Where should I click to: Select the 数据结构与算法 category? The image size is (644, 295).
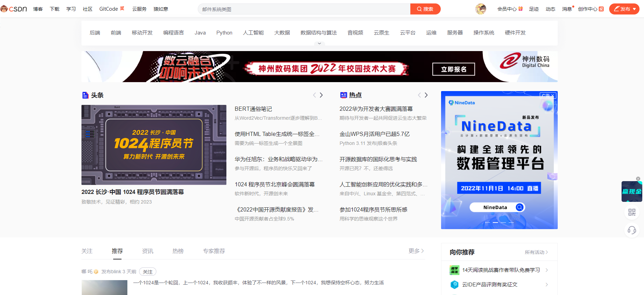tap(319, 33)
